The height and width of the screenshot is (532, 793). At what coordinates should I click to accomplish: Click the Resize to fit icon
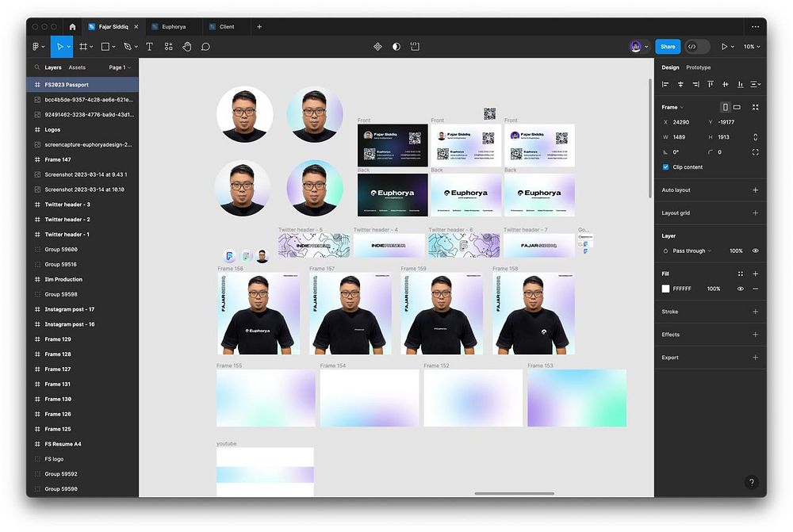click(x=755, y=107)
